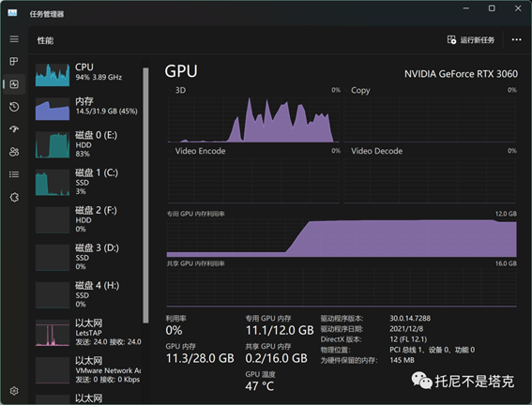Expand the Copy graph engine dropdown
The image size is (532, 405).
click(347, 90)
